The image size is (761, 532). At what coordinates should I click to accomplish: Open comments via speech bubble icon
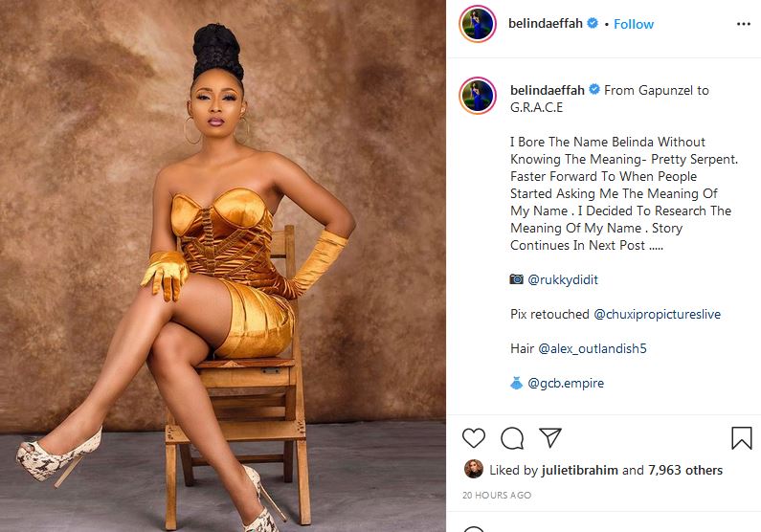(x=512, y=438)
